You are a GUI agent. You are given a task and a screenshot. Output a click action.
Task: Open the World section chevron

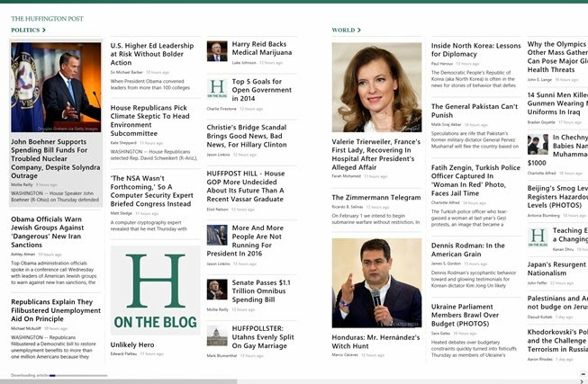click(x=359, y=30)
